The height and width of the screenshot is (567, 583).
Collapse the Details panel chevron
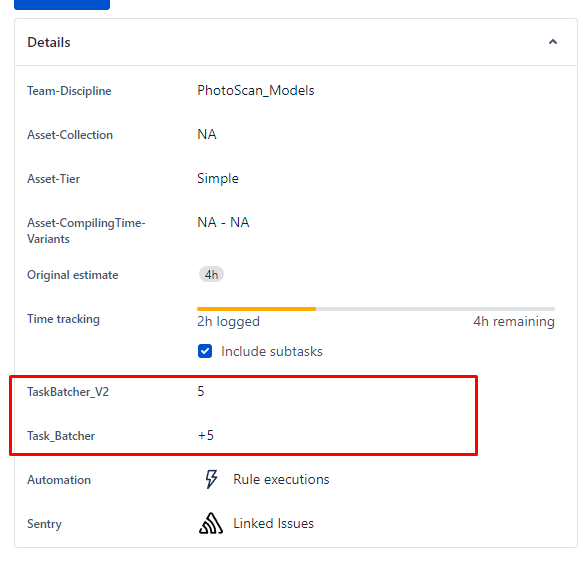coord(553,42)
